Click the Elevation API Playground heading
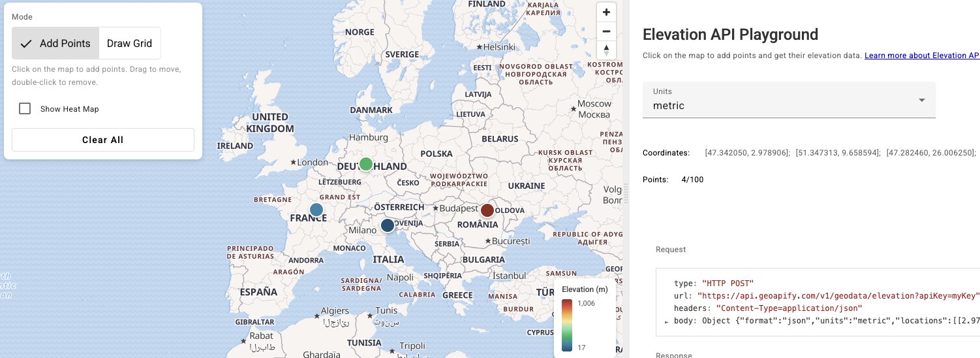980x358 pixels. [x=730, y=35]
